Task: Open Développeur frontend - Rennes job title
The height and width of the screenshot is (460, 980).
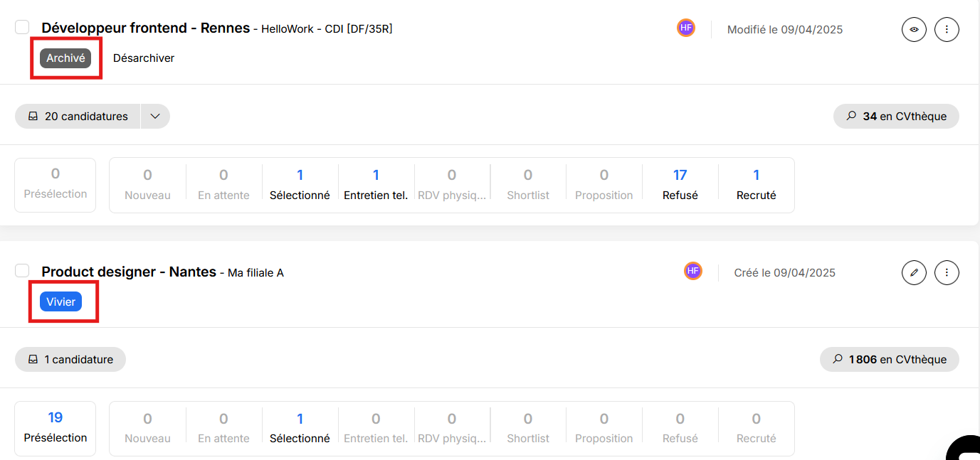Action: point(146,28)
